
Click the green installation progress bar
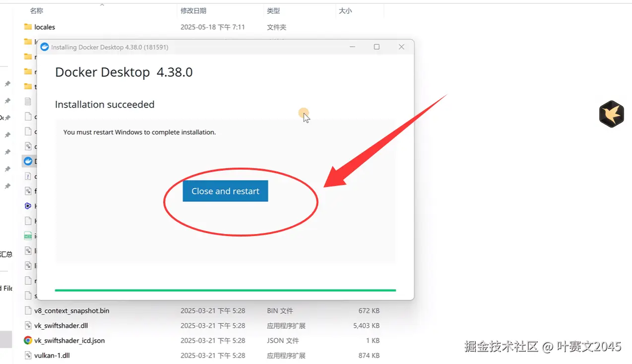(x=225, y=290)
